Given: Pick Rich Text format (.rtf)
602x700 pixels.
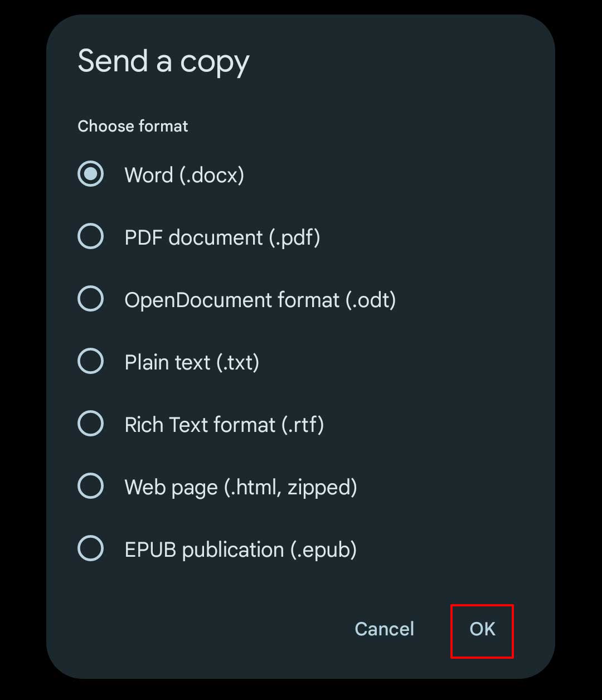Looking at the screenshot, I should pos(90,424).
